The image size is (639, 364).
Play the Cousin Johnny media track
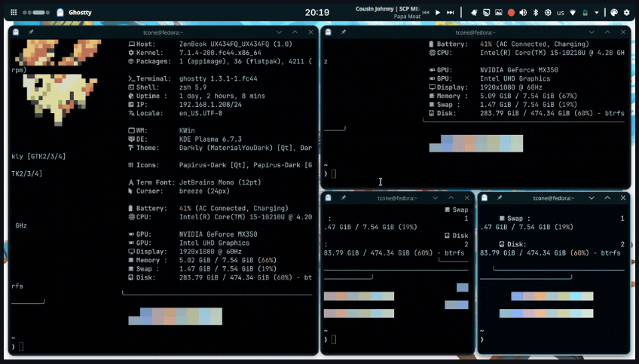[x=438, y=13]
